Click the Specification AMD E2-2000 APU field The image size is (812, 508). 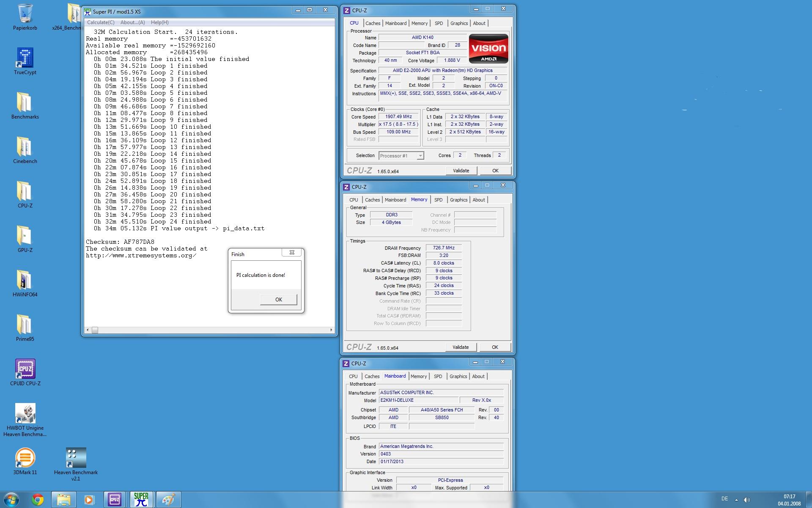443,71
